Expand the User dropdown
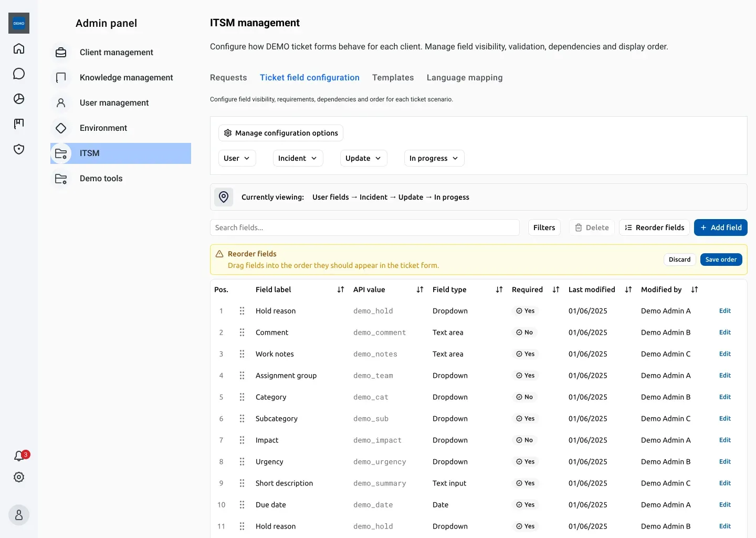The image size is (756, 538). (237, 158)
